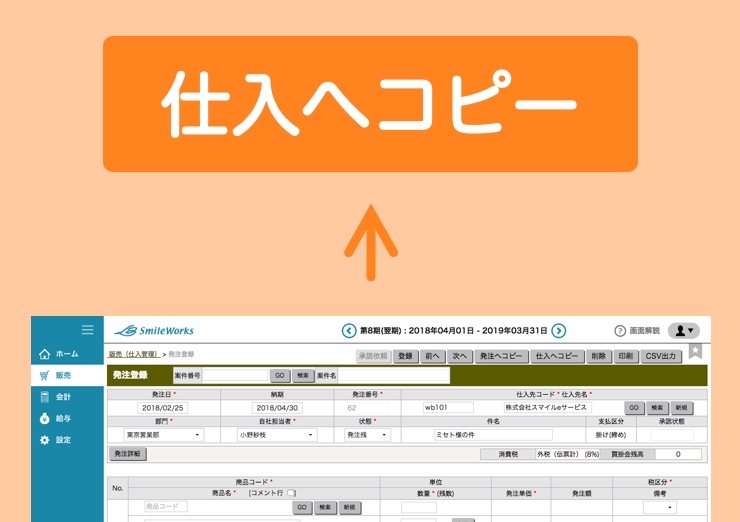Open the 自社担当者 dropdown
The image size is (740, 522).
point(277,435)
